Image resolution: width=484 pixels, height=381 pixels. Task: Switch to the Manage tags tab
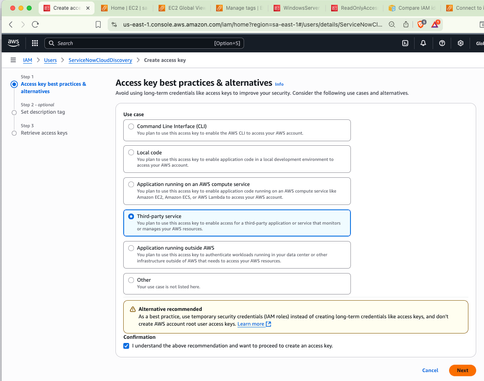[239, 8]
